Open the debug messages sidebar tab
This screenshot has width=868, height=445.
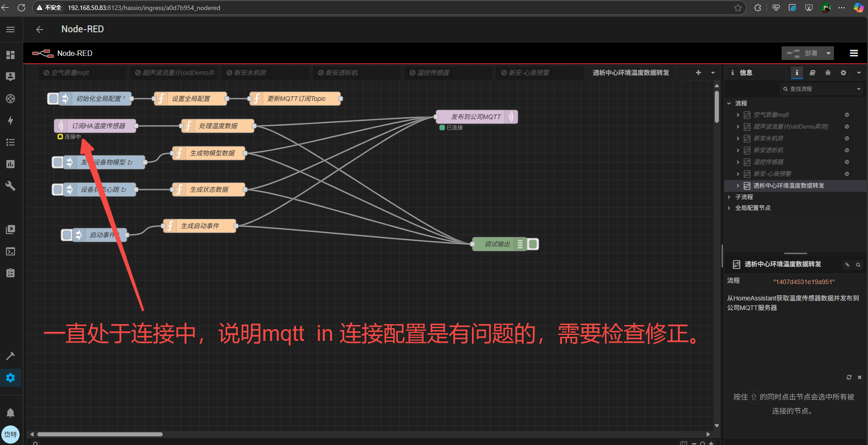click(x=828, y=73)
